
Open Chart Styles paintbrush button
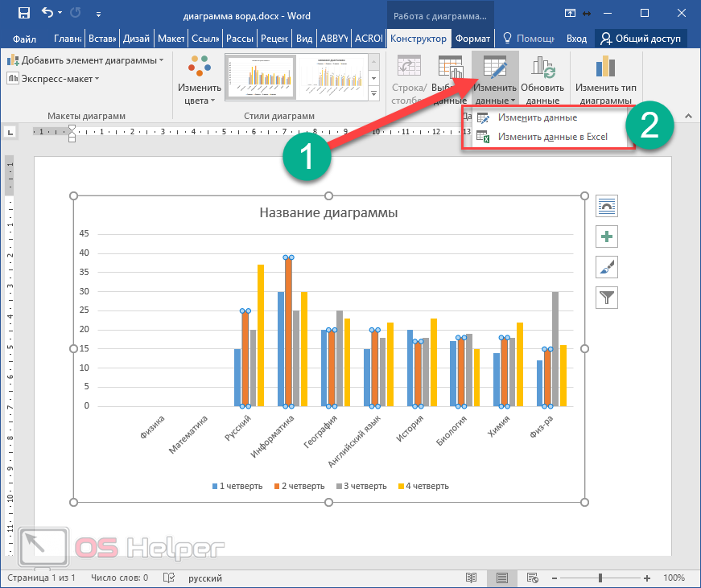point(606,267)
